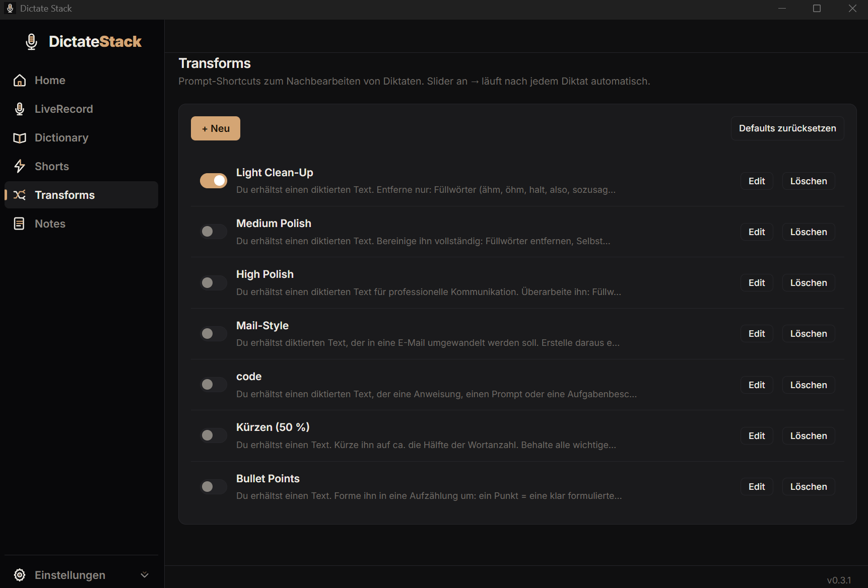Enable the Kürzen (50 %) toggle
The image size is (868, 588).
click(x=214, y=435)
